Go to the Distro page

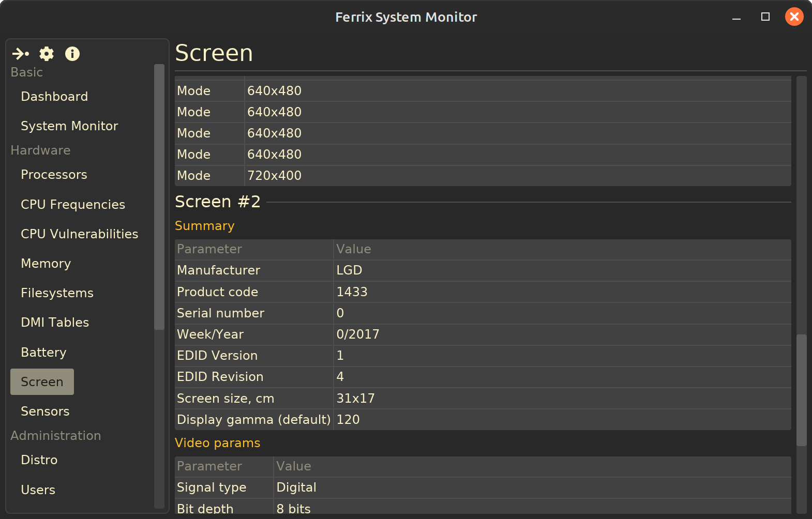(x=39, y=460)
